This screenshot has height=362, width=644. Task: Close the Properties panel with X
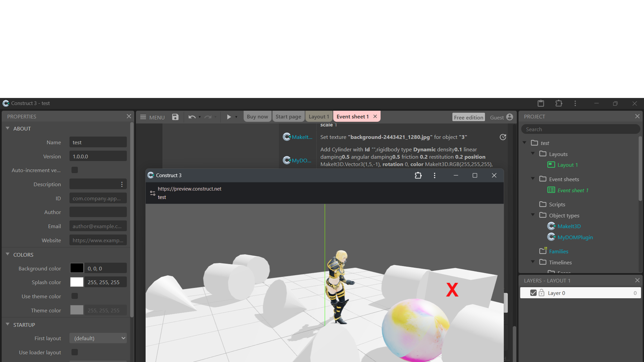(x=129, y=116)
